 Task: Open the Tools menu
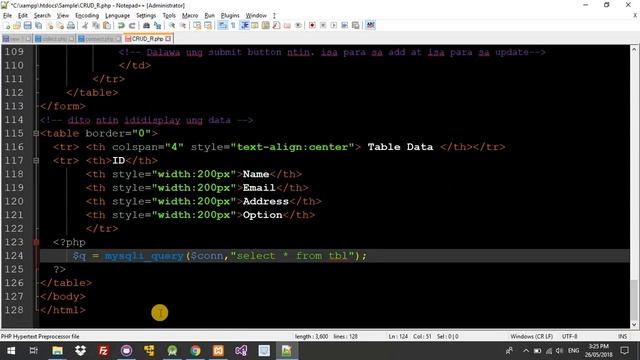coord(169,16)
